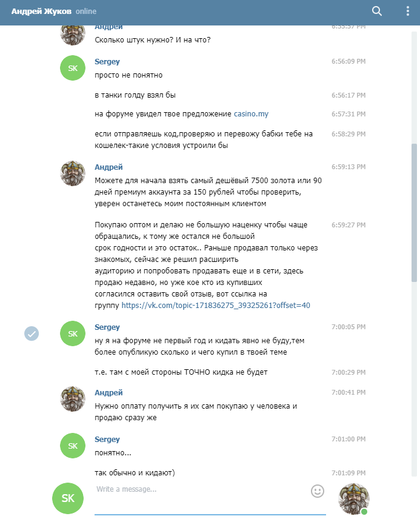Click the dwarf avatar with the online dot
Image resolution: width=420 pixels, height=519 pixels.
[354, 499]
